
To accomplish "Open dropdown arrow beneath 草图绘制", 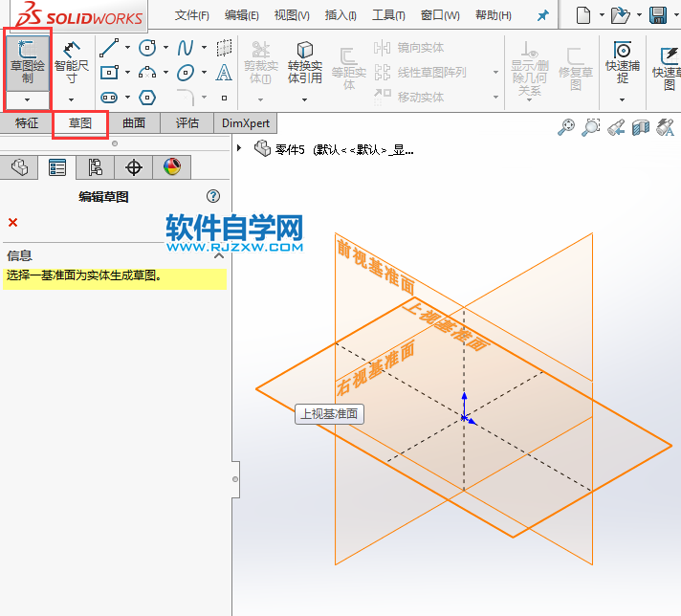I will point(27,99).
